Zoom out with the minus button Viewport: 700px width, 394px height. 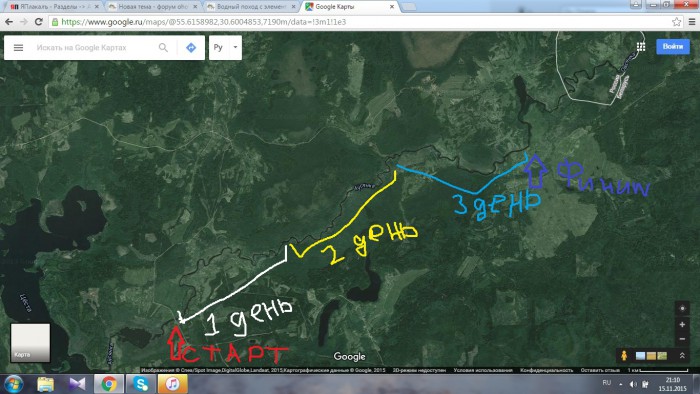coord(682,339)
